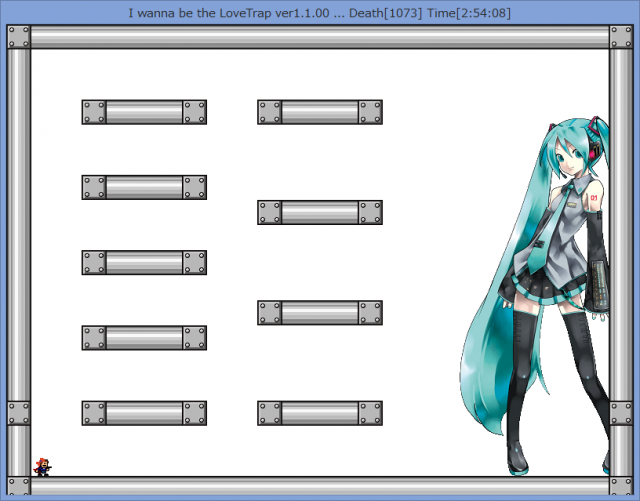Click the topmost platform in left column
Viewport: 640px width, 501px height.
pos(144,112)
